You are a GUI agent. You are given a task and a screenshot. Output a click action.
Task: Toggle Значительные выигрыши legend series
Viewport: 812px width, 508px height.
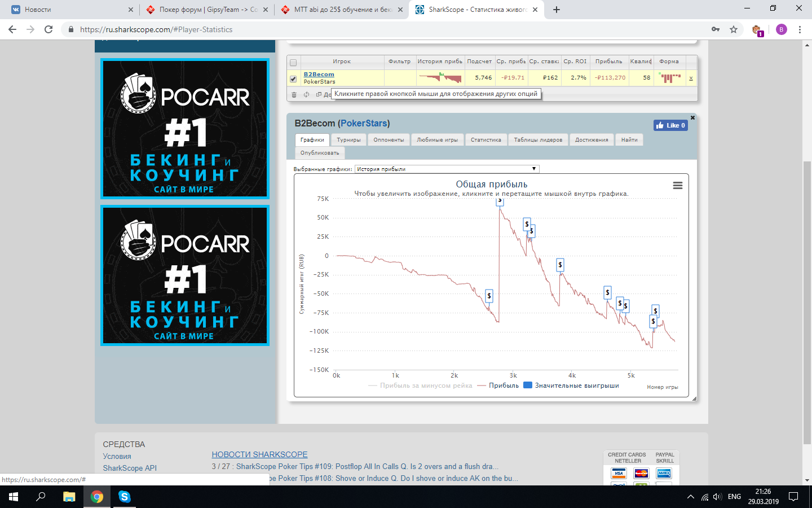571,386
